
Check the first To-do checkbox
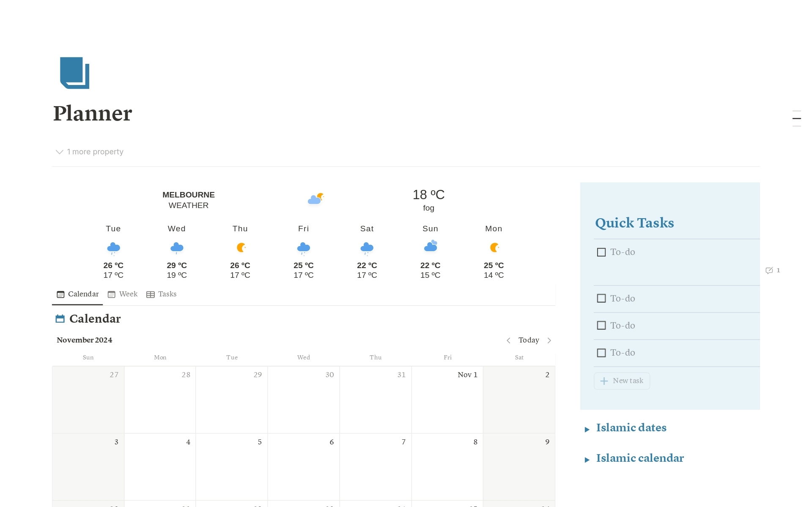[601, 252]
